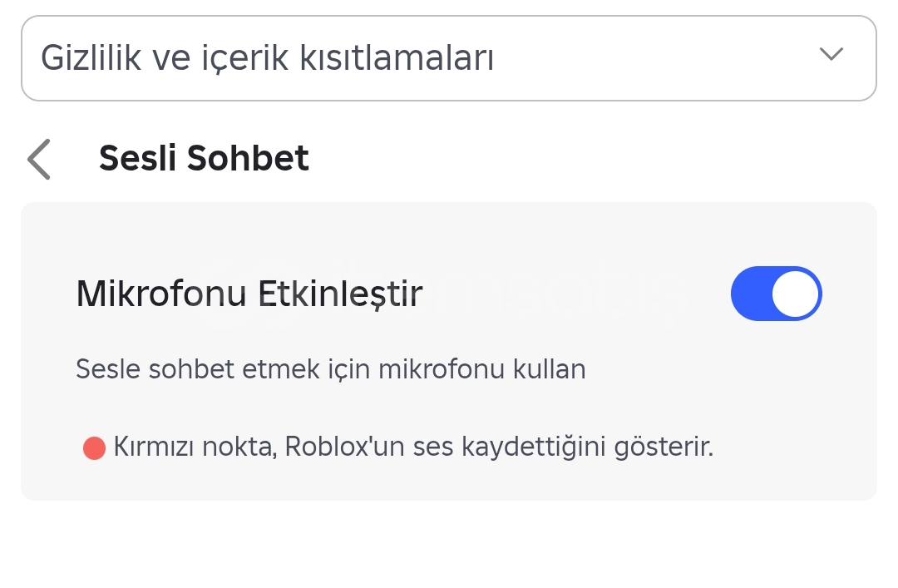898x588 pixels.
Task: Open the Gizlilik ve içerik kısıtlamaları dropdown
Action: (449, 58)
